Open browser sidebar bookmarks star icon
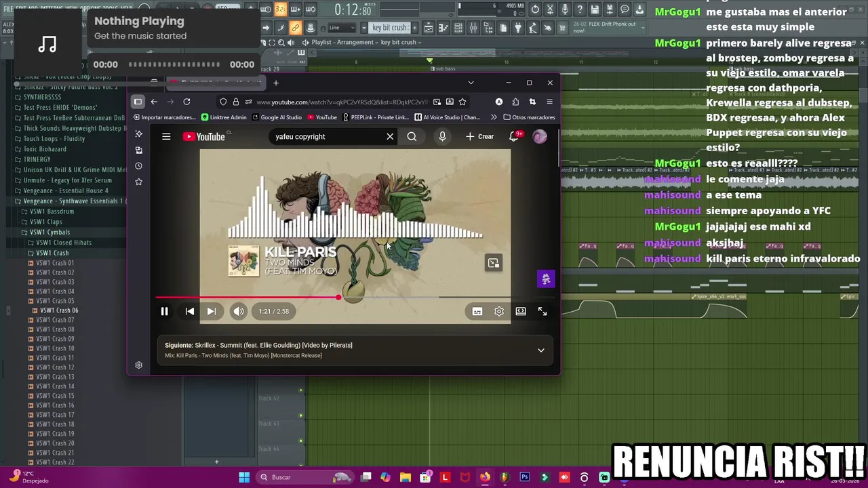 click(x=138, y=182)
